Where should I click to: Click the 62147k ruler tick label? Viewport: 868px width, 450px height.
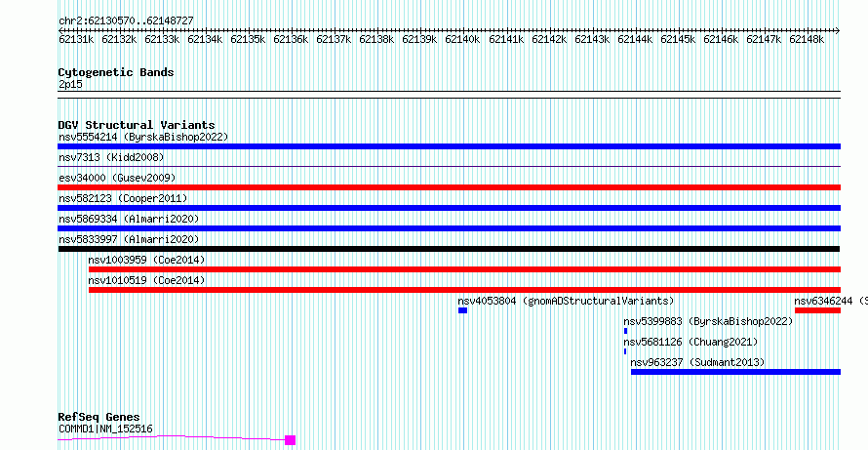764,40
